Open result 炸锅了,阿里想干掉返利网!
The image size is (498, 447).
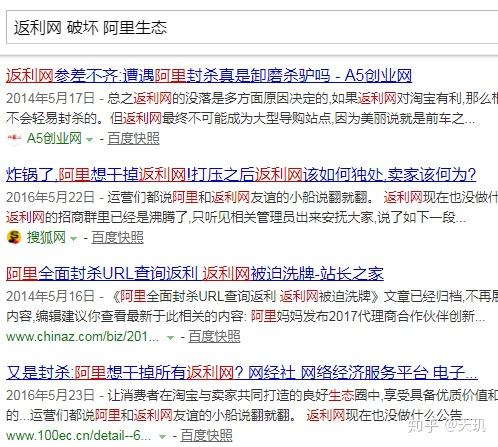(241, 175)
